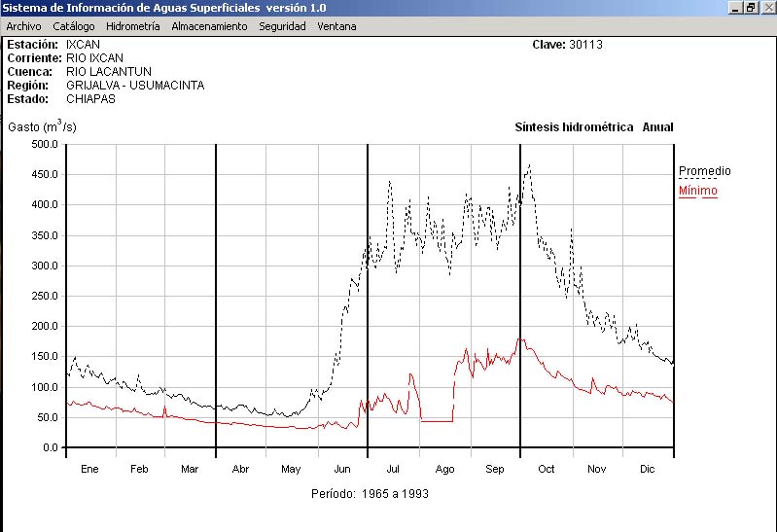Click the Promedio legend label
This screenshot has width=777, height=532.
704,171
